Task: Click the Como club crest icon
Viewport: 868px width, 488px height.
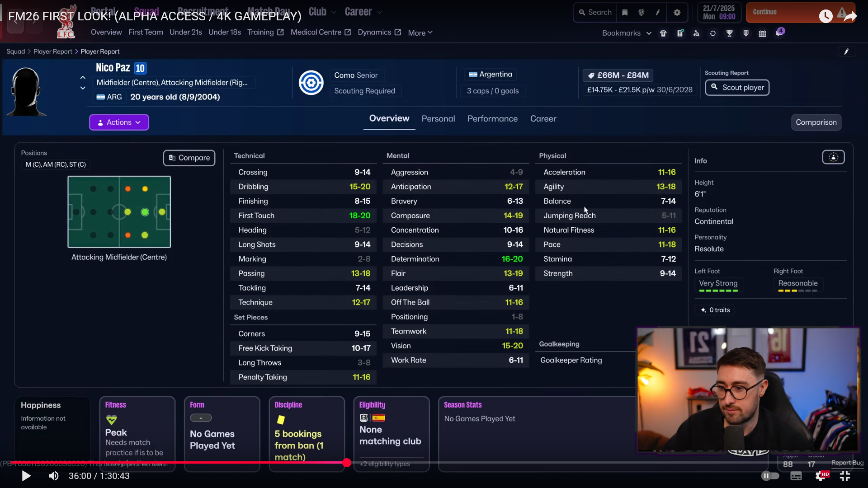Action: pos(311,83)
